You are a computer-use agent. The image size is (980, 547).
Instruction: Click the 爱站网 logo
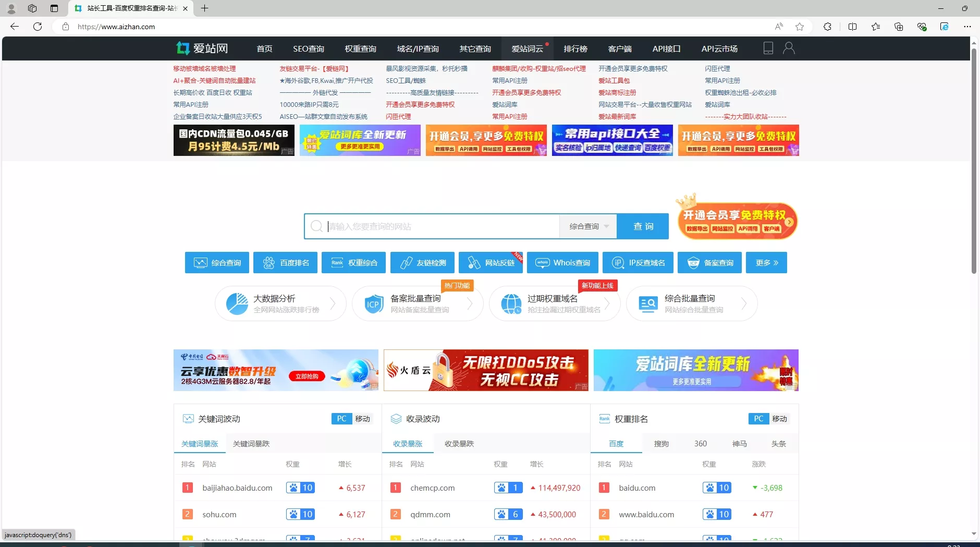pyautogui.click(x=202, y=48)
